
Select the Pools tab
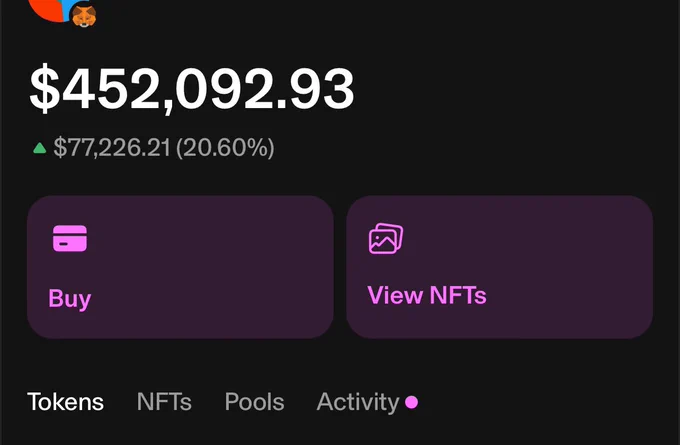pyautogui.click(x=255, y=402)
